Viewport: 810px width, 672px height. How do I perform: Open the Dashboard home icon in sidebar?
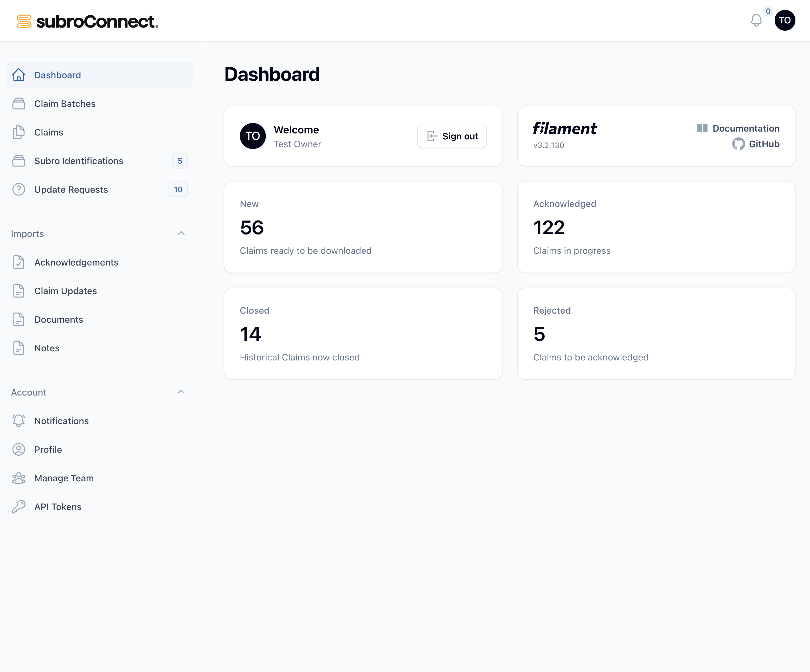tap(19, 75)
